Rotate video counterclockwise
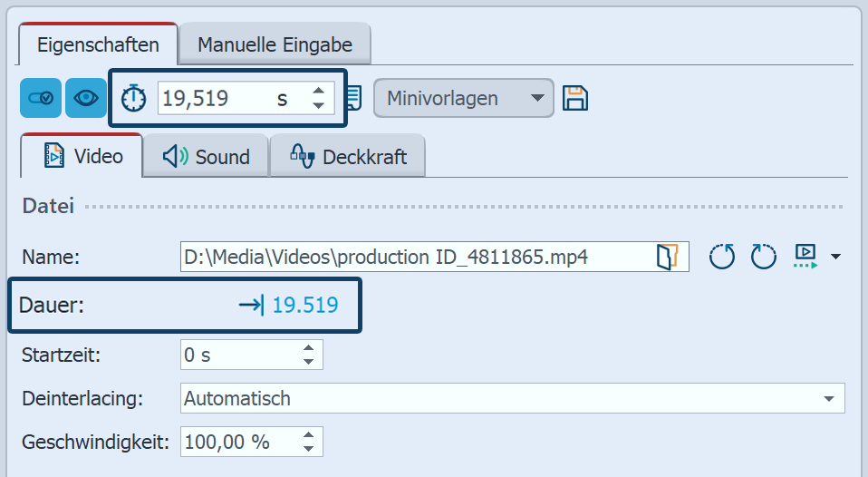 click(x=722, y=257)
